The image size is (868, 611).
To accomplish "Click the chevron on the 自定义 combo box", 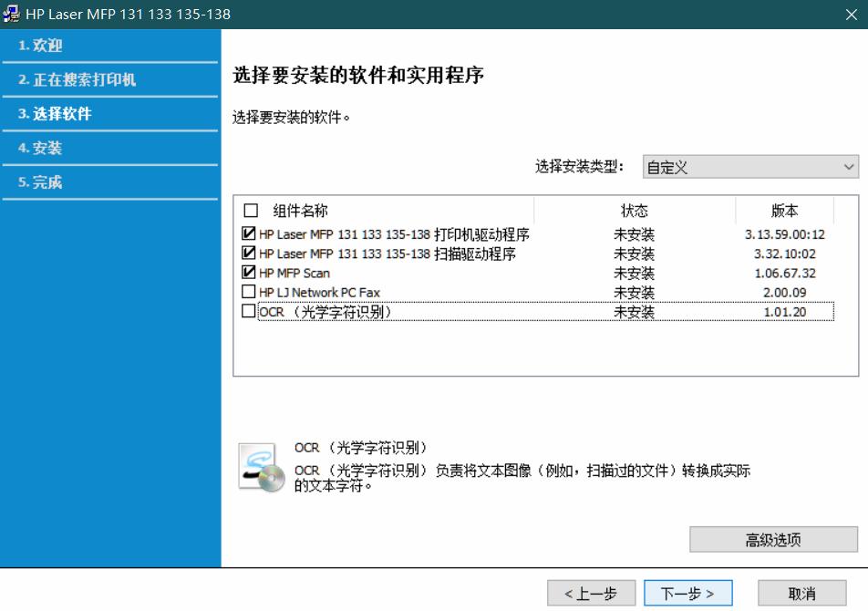I will tap(848, 166).
